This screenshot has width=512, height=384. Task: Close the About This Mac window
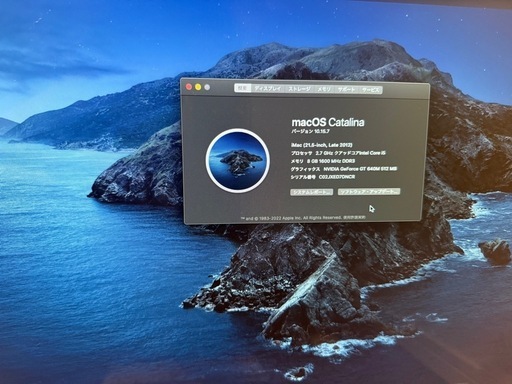(x=189, y=87)
